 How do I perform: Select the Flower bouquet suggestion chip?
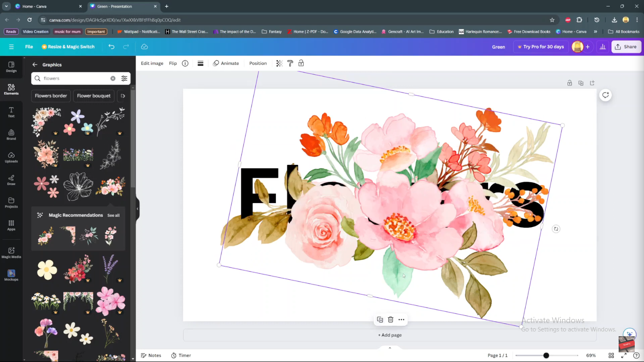94,96
